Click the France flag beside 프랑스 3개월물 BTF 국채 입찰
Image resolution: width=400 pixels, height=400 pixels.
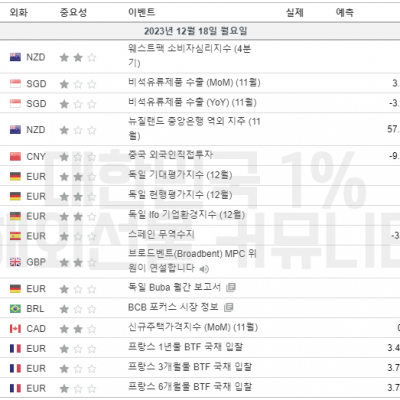click(15, 368)
